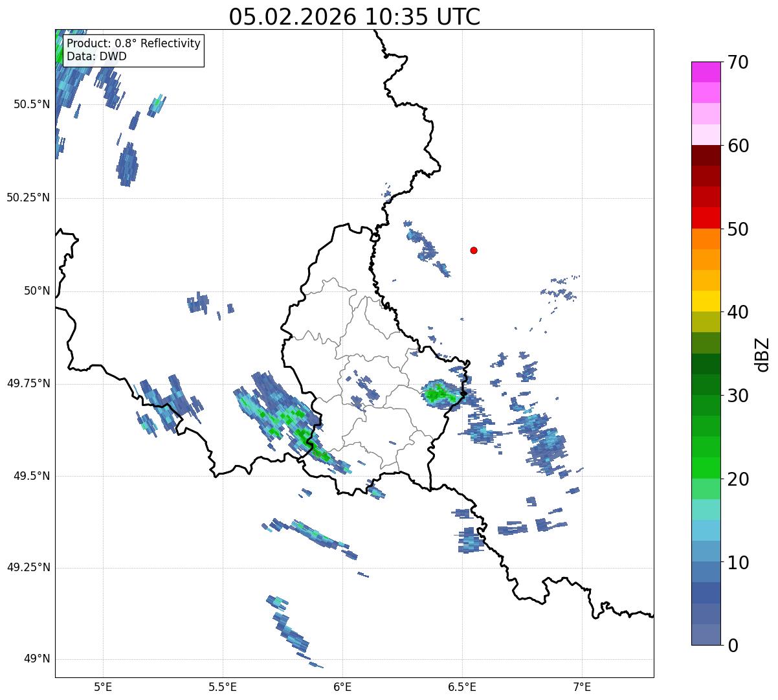Click the dBZ colorbar axis label

click(x=763, y=354)
